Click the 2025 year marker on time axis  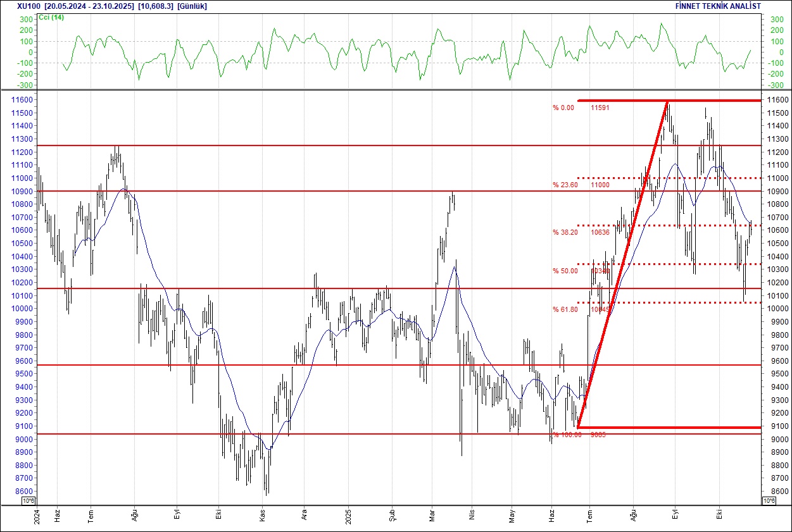click(x=349, y=516)
